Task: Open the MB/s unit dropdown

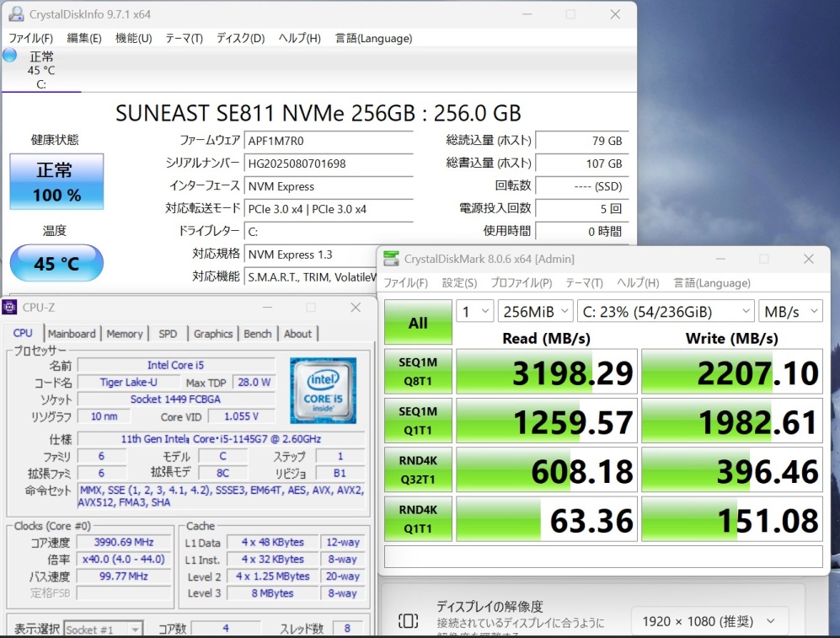Action: pyautogui.click(x=789, y=312)
